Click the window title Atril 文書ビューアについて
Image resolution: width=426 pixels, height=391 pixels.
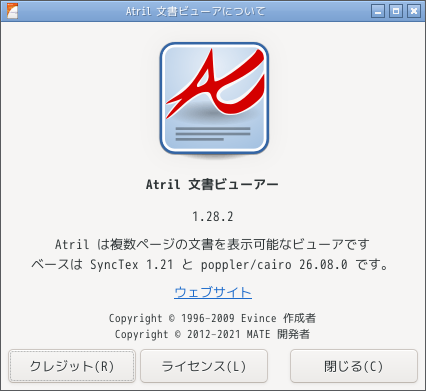coord(196,11)
